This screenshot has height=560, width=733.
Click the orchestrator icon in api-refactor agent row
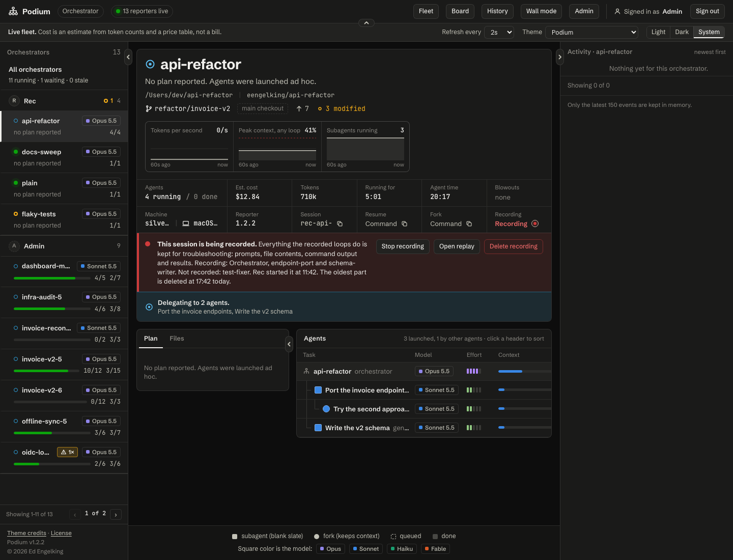[x=306, y=371]
